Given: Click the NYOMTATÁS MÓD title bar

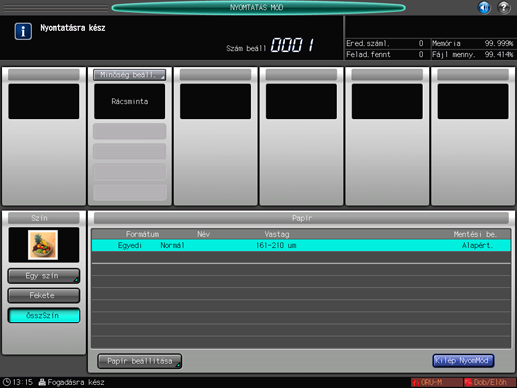Looking at the screenshot, I should point(258,7).
